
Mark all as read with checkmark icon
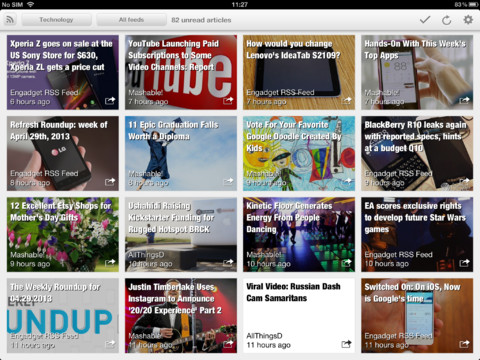(425, 20)
